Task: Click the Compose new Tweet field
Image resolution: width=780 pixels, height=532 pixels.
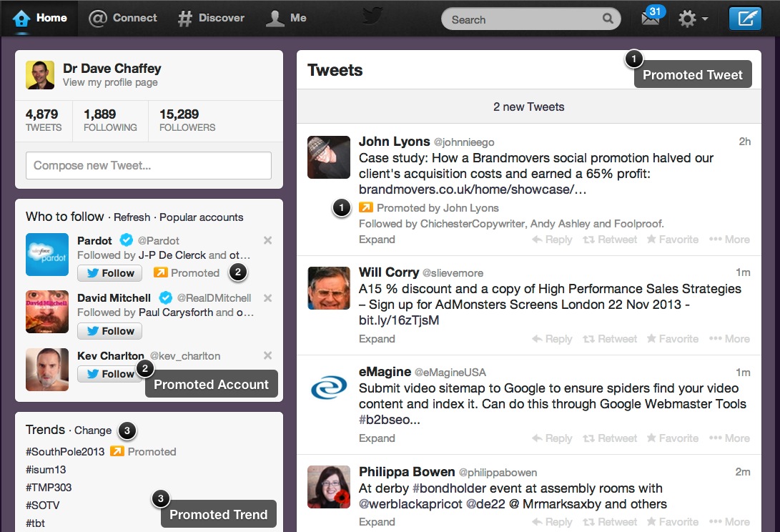Action: (149, 165)
